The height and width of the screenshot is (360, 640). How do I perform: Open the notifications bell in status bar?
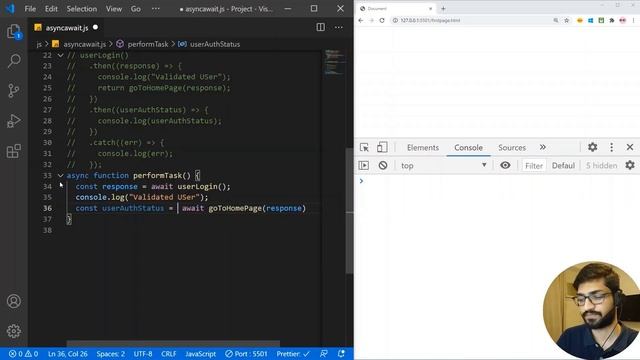point(341,353)
